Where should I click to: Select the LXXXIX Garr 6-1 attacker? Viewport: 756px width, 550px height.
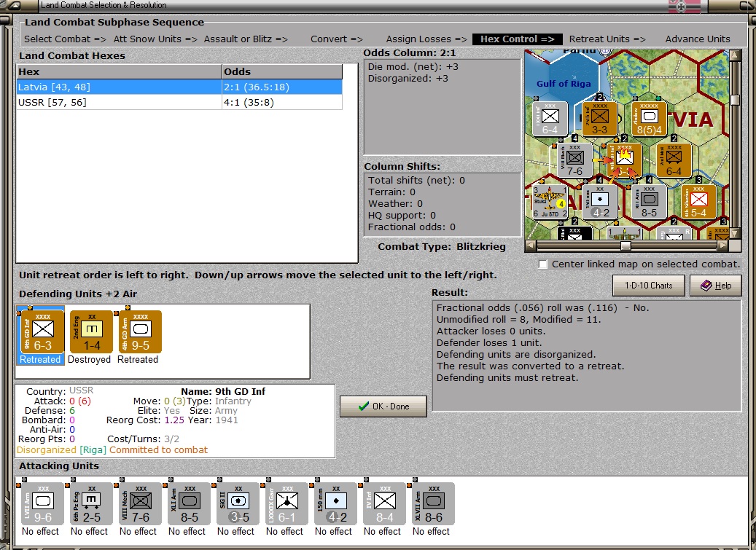coord(287,504)
